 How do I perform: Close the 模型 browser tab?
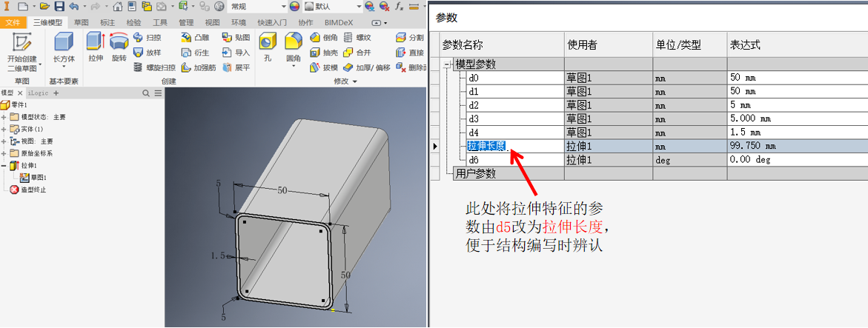pos(20,93)
